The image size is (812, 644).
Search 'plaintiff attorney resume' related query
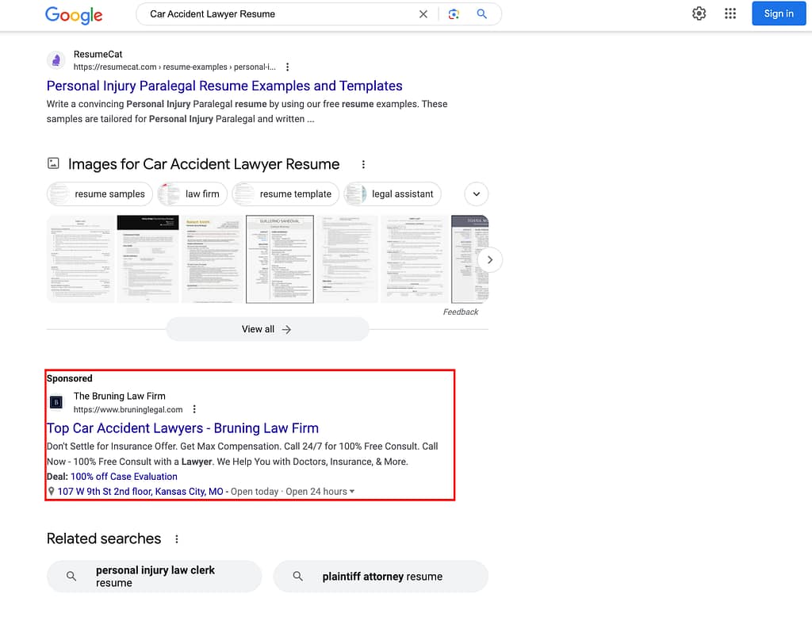(381, 576)
